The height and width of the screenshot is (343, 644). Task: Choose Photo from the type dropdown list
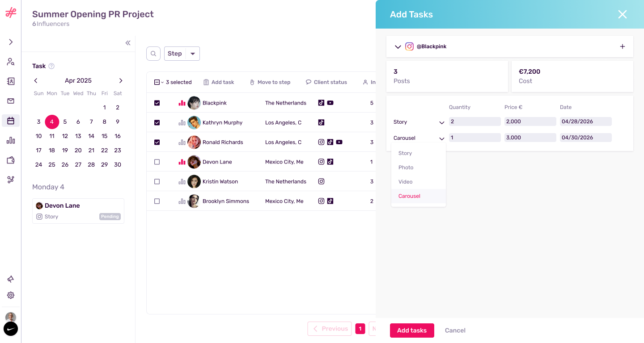[419, 167]
